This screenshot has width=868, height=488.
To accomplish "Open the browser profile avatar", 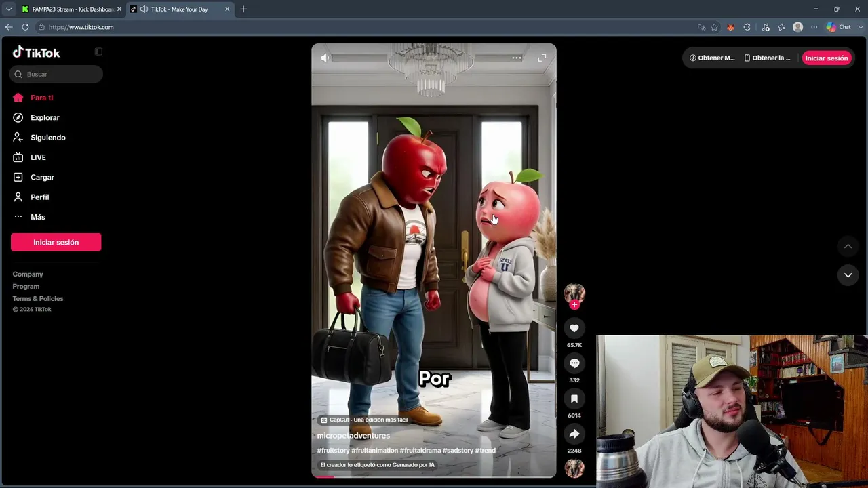I will [798, 27].
